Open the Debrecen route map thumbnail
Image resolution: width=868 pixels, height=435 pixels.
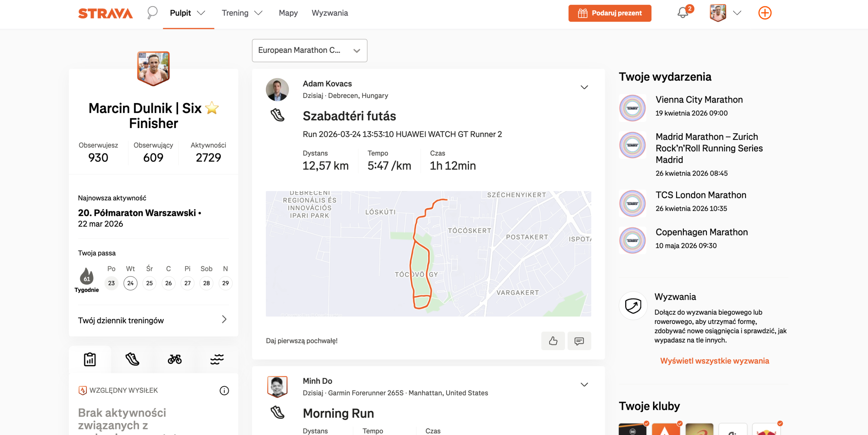(428, 254)
